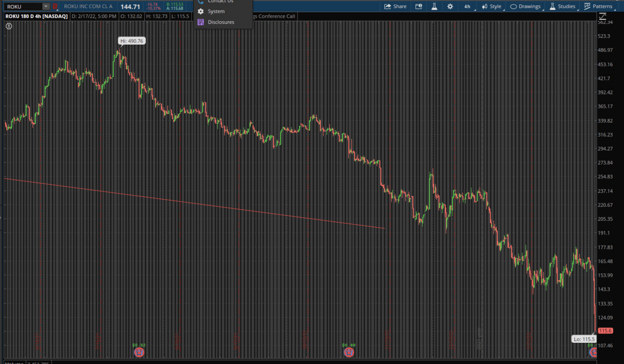
Task: Click the 107.46 price axis label
Action: pos(605,345)
